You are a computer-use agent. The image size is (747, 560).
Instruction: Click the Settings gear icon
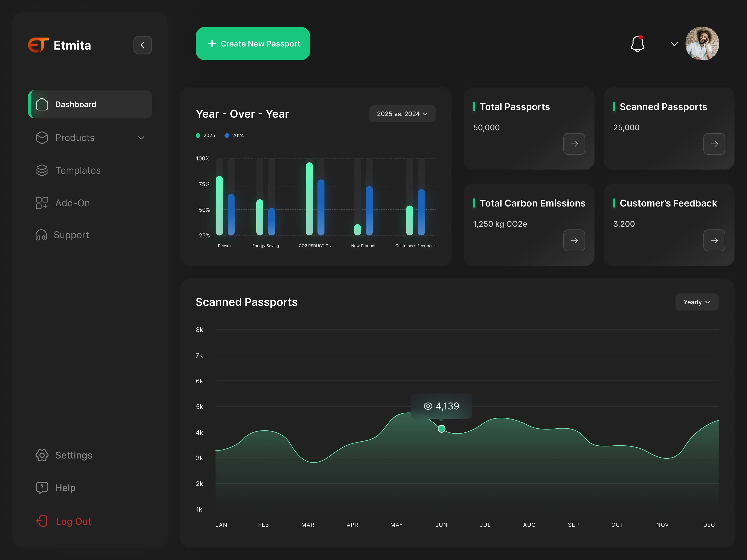click(x=42, y=455)
